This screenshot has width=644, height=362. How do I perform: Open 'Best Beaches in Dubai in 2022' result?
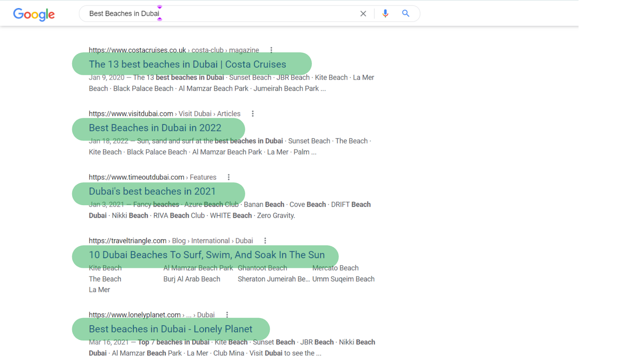[x=155, y=128]
